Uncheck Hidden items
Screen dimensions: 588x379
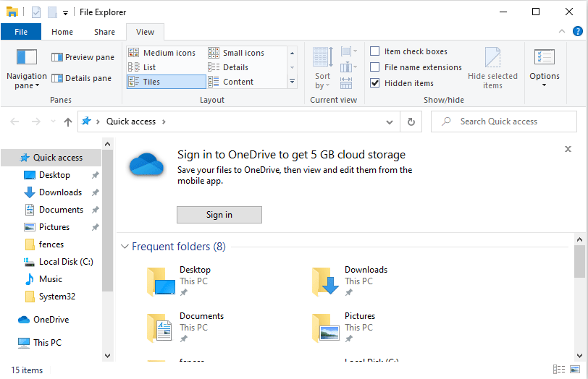pos(374,82)
